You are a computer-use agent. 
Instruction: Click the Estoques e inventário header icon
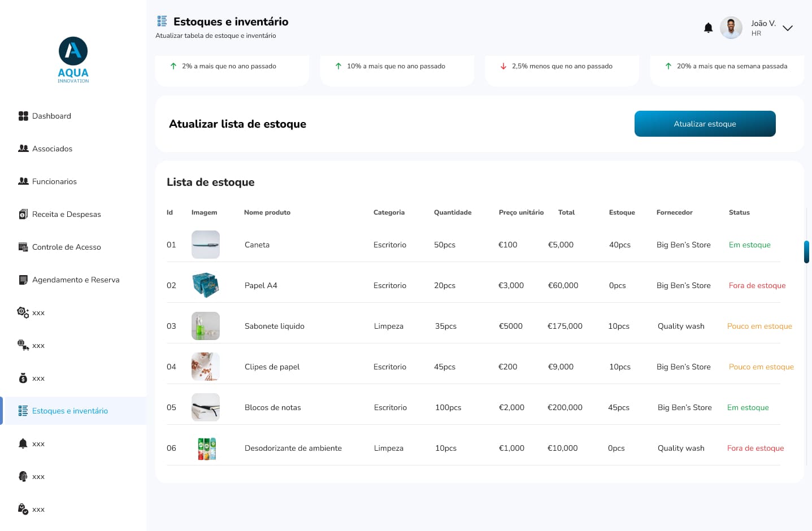pos(162,21)
